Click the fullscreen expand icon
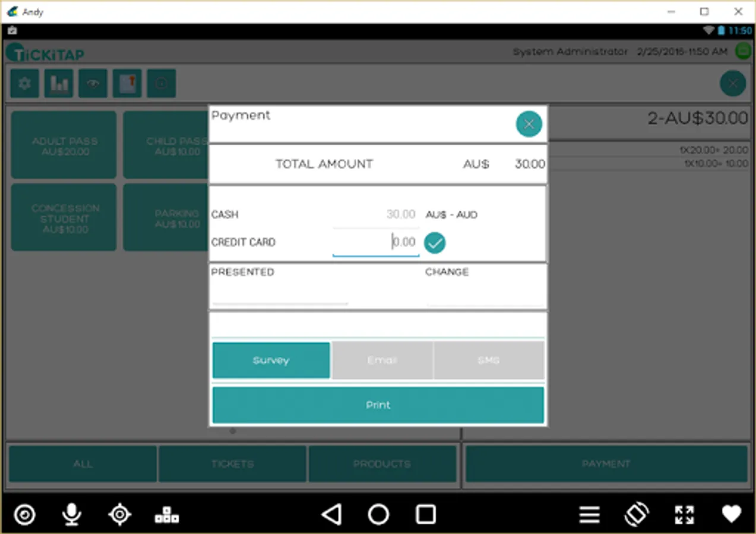This screenshot has width=756, height=534. coord(684,514)
